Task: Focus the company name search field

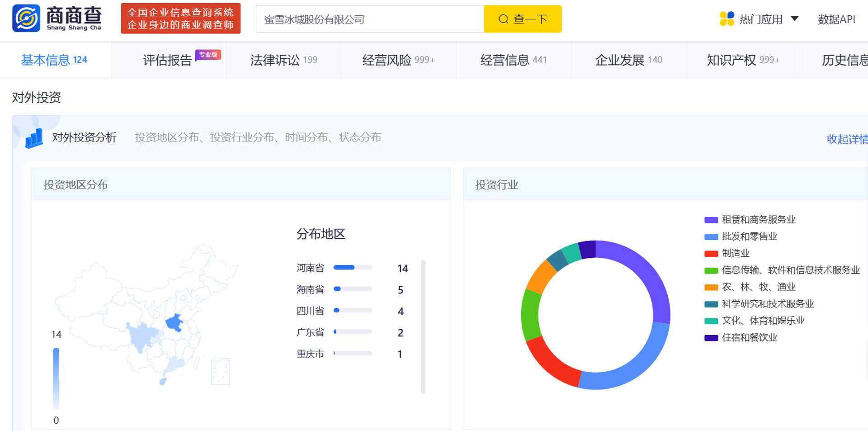Action: [x=370, y=19]
